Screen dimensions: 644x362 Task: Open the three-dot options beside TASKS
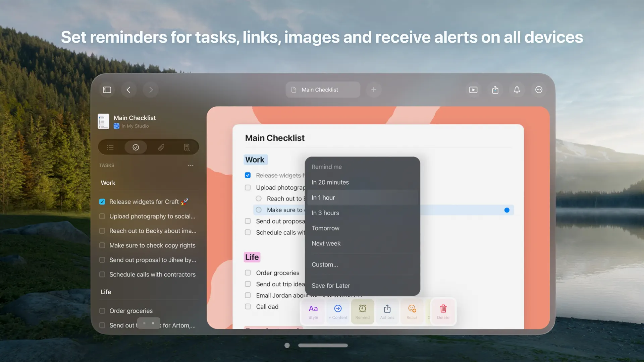tap(191, 165)
